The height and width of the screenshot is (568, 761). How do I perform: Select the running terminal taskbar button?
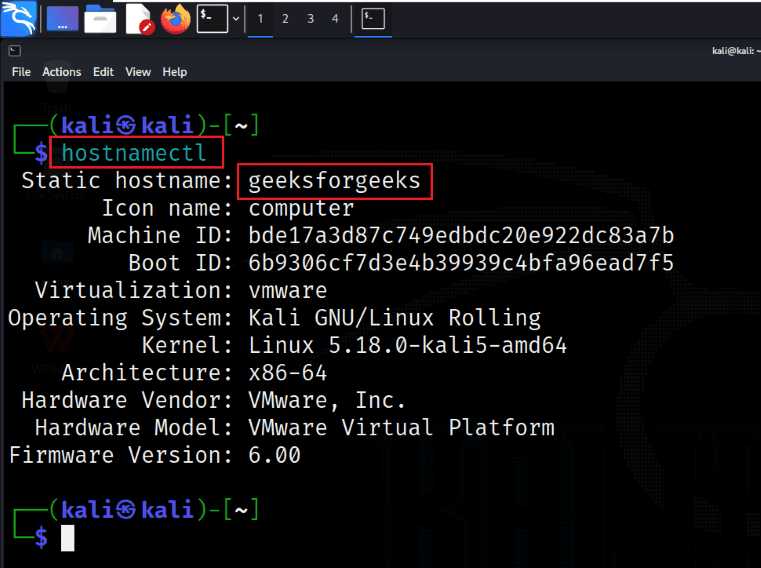click(373, 18)
